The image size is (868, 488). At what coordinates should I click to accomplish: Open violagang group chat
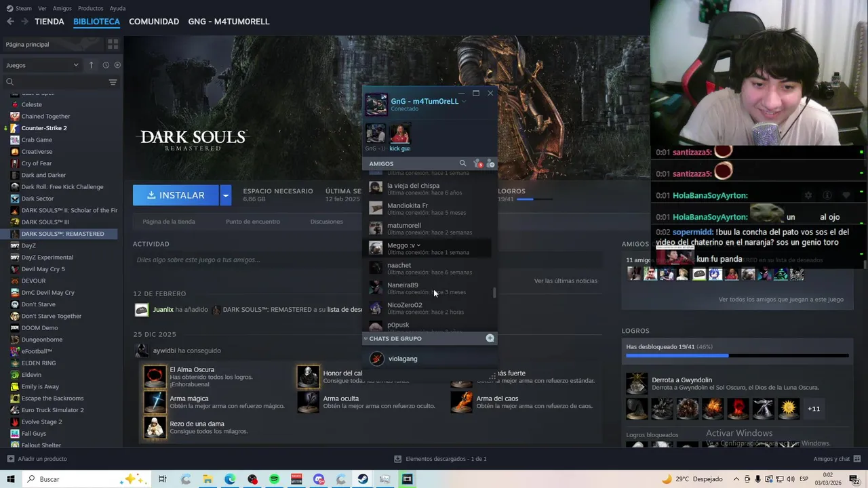(x=430, y=359)
